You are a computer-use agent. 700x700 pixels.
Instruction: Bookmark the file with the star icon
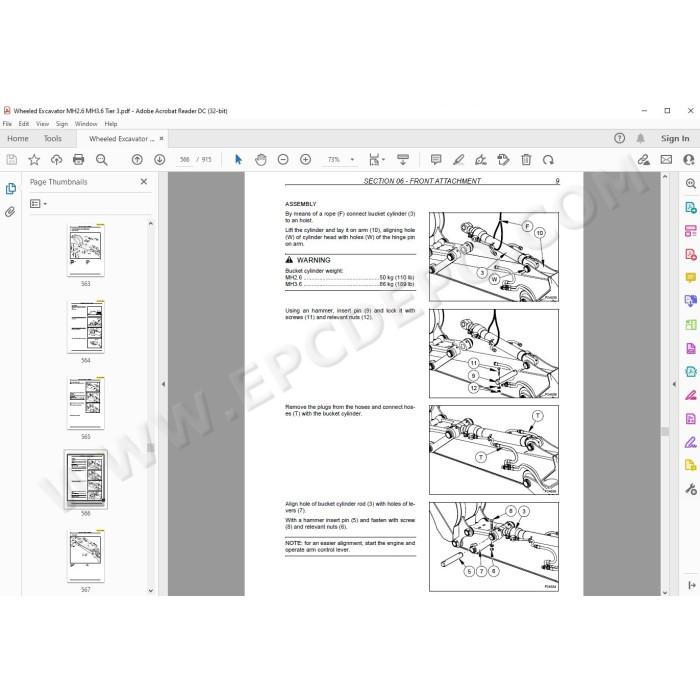pyautogui.click(x=34, y=160)
